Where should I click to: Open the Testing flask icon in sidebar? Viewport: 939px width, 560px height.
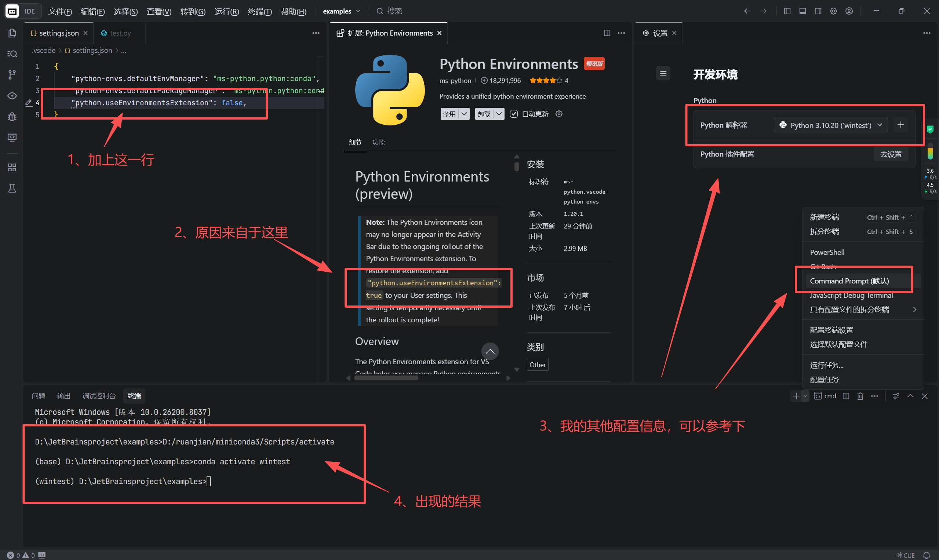coord(12,188)
